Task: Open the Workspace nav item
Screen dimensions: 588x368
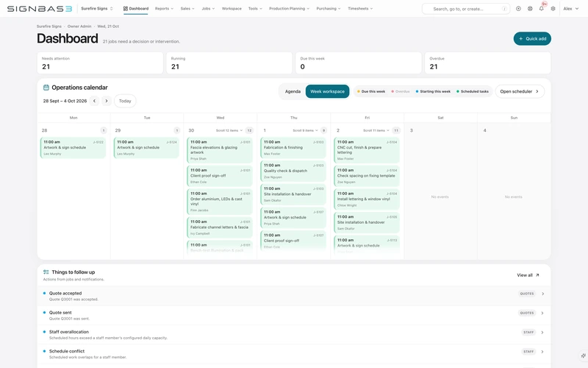Action: [232, 9]
